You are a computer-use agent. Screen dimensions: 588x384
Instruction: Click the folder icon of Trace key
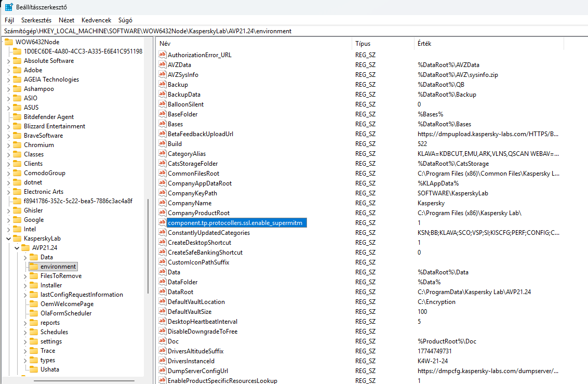pyautogui.click(x=34, y=351)
